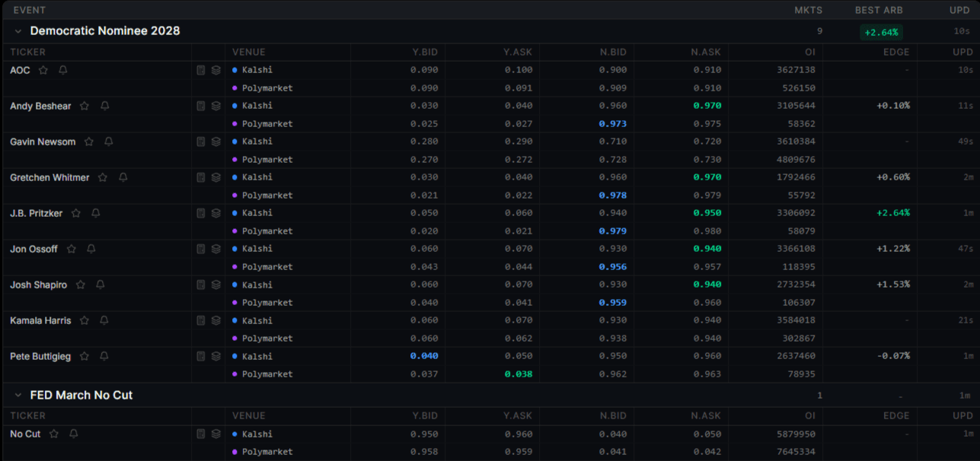Click the bell icon in the No Cut row
The image size is (980, 461).
point(74,434)
